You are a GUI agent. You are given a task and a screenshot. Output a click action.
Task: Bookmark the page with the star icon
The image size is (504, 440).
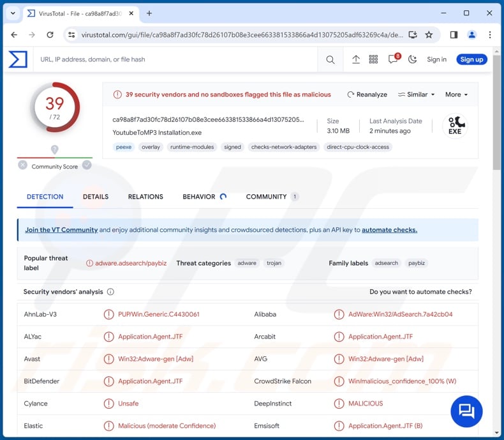(429, 34)
